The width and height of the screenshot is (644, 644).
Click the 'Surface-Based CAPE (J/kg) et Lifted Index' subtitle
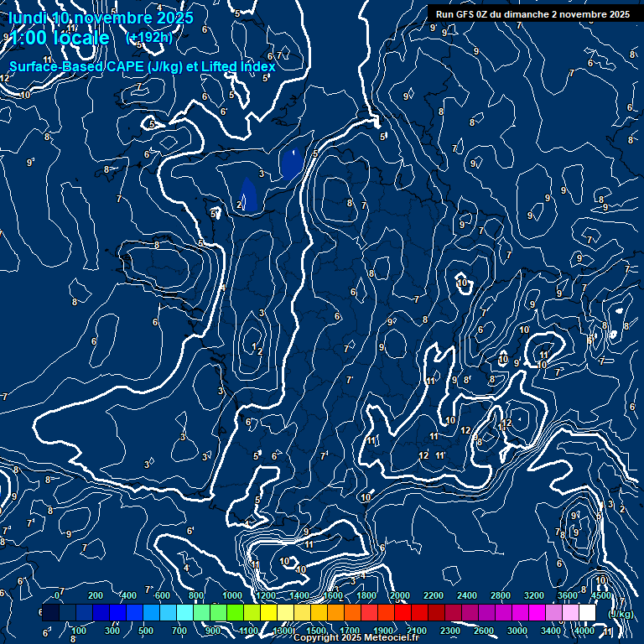point(142,66)
